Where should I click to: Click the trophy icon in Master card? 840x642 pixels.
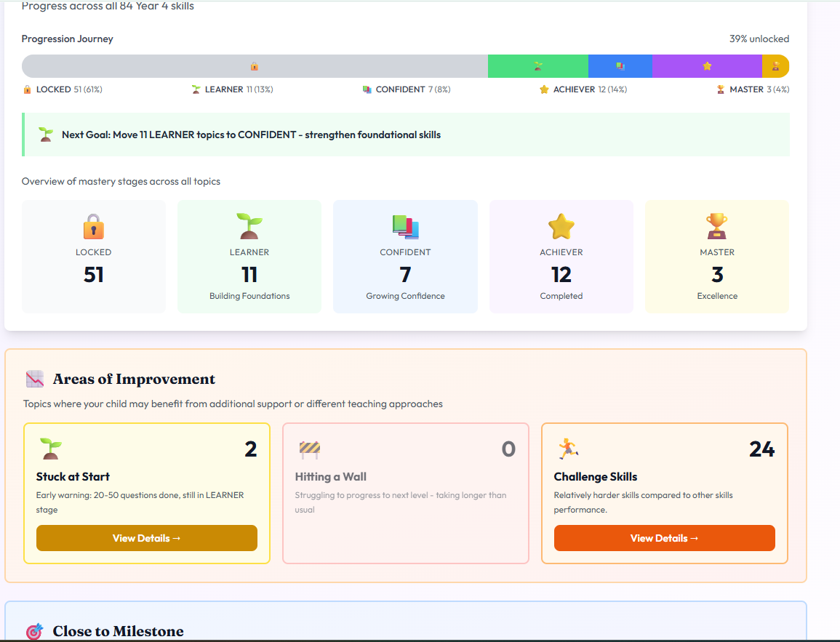tap(717, 227)
